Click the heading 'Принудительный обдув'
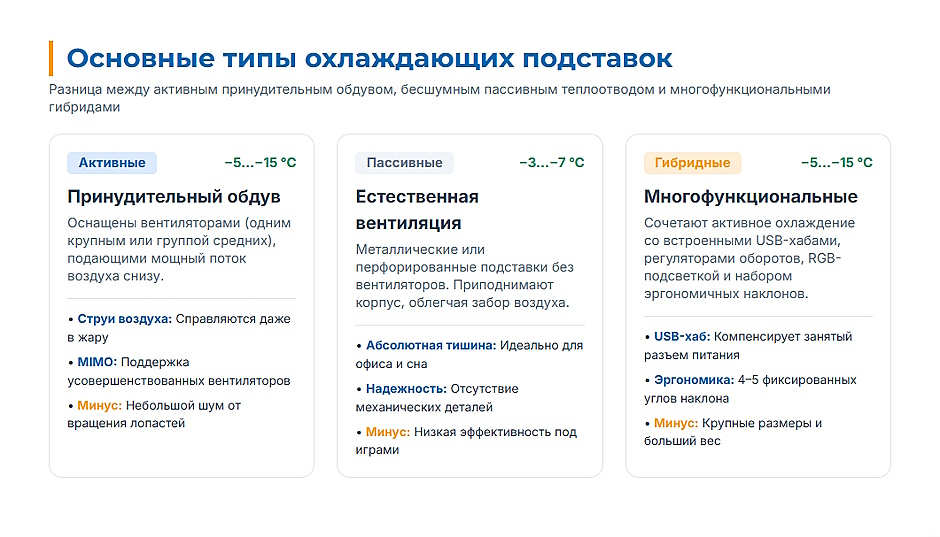This screenshot has height=537, width=940. 174,197
